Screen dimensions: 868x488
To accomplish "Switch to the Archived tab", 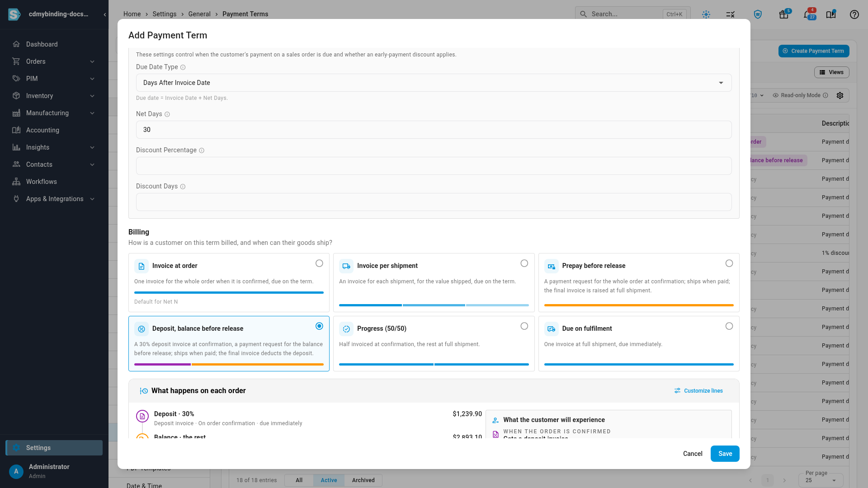I will (363, 480).
